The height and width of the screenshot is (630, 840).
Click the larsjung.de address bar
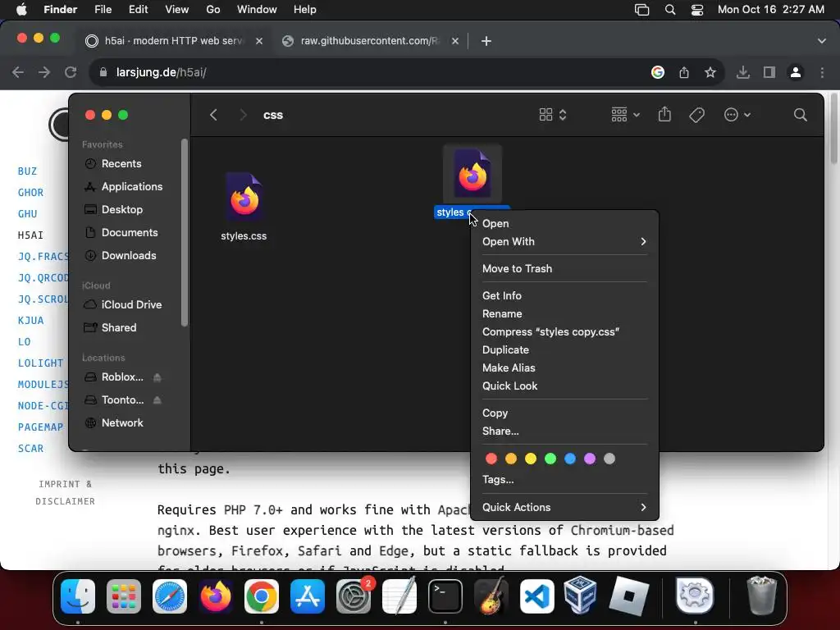tap(370, 72)
